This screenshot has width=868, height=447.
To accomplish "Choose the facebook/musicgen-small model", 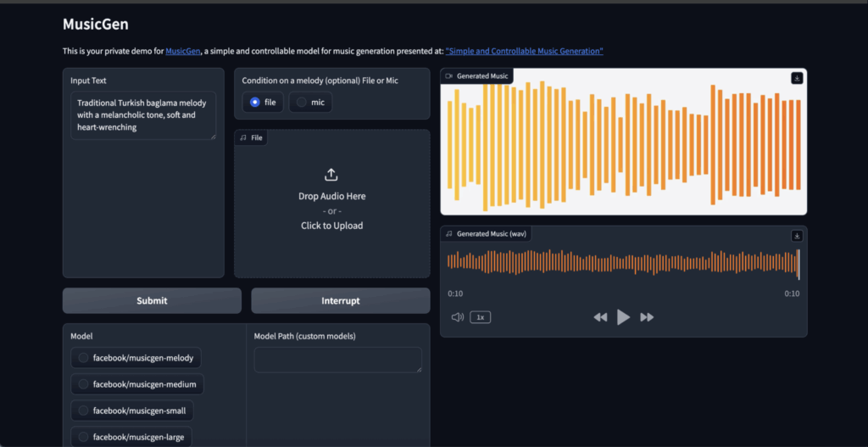I will pyautogui.click(x=84, y=411).
